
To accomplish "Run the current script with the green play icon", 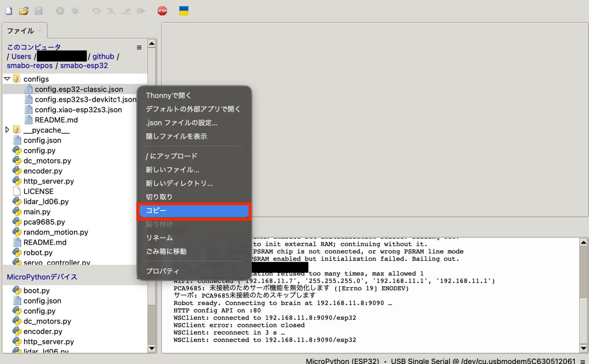I will [60, 11].
